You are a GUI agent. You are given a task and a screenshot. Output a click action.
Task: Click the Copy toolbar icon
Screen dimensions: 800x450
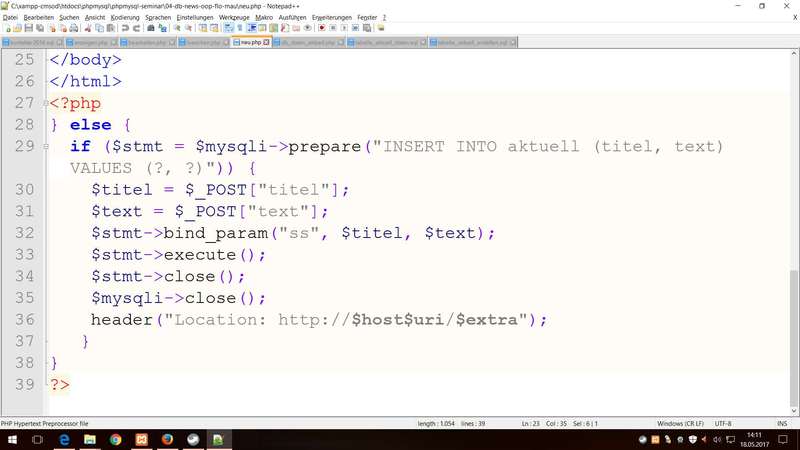(x=99, y=28)
